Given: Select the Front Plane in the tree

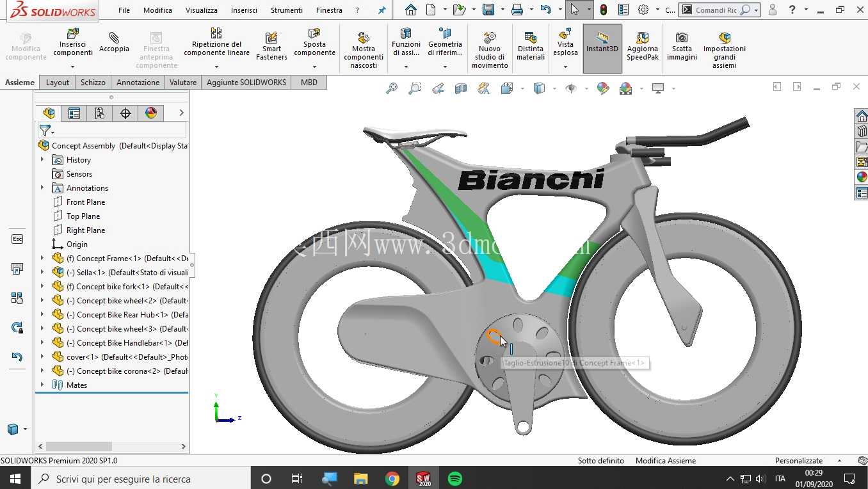Looking at the screenshot, I should (86, 202).
